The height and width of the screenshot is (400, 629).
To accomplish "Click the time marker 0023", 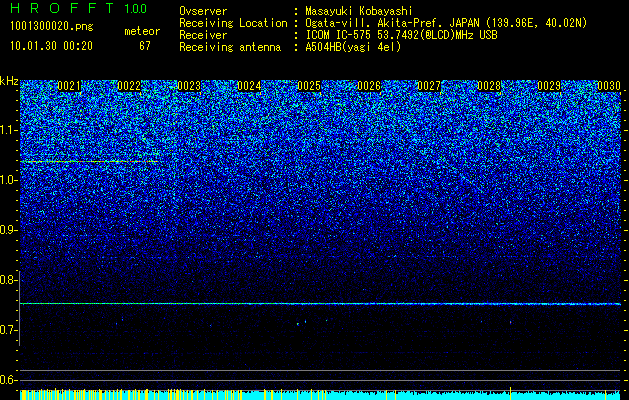I will pos(189,86).
